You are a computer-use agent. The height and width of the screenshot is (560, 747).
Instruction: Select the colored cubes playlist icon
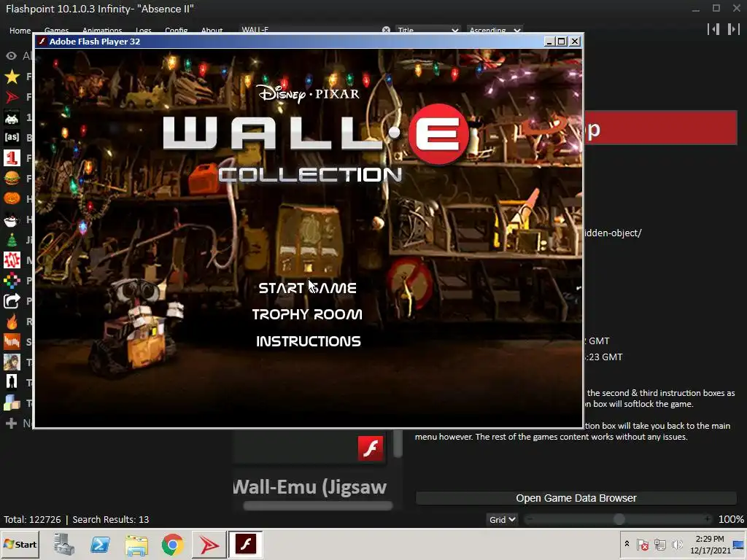pos(12,402)
